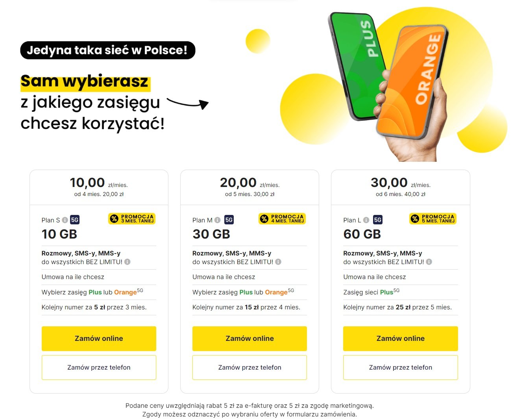
Task: Open BEZ LIMITU info icon in Plan M
Action: (278, 262)
